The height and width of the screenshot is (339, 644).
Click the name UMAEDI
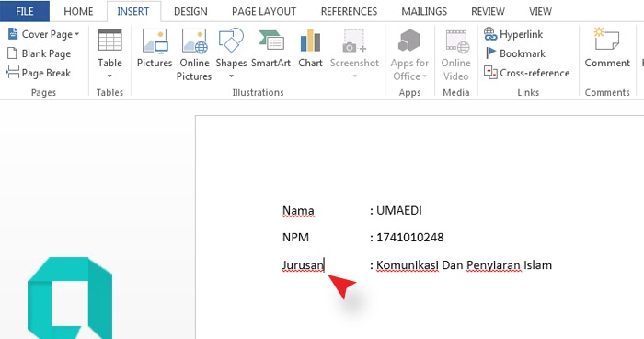pos(398,211)
